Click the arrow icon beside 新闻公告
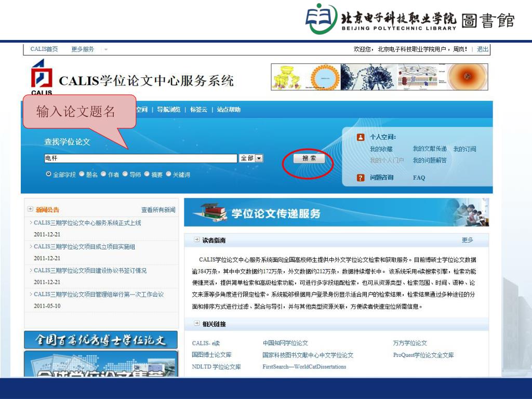 [31, 209]
